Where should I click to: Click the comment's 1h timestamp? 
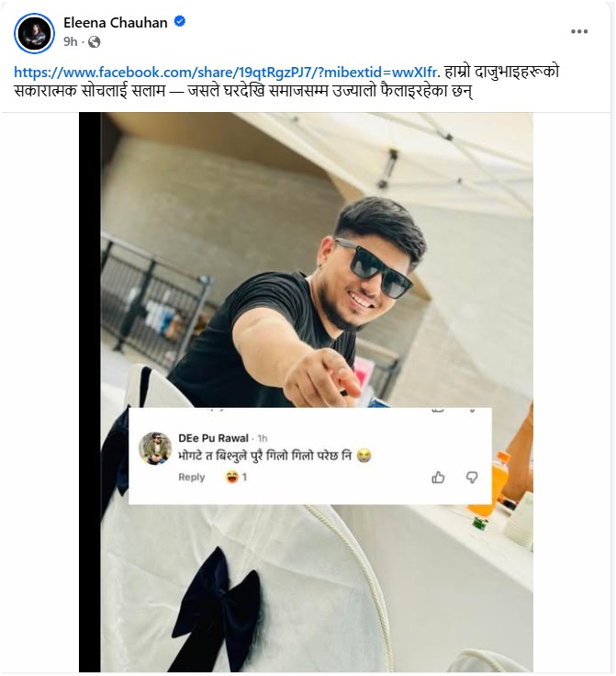point(263,438)
